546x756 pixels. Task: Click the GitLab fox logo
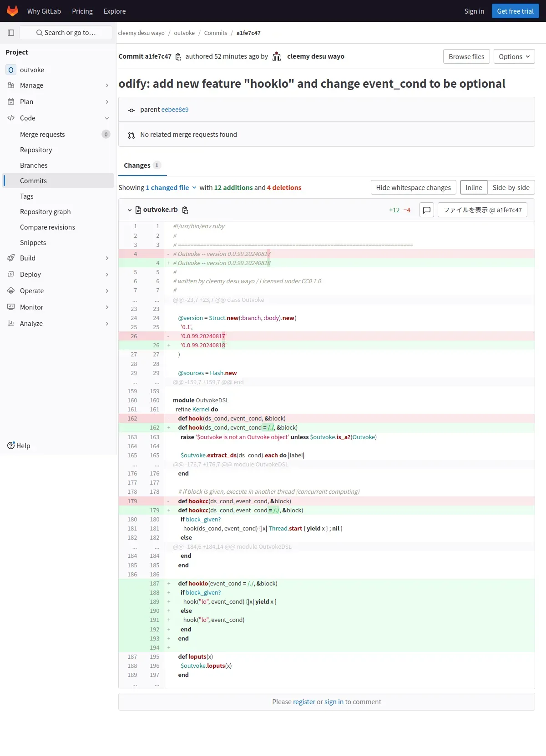click(x=13, y=11)
